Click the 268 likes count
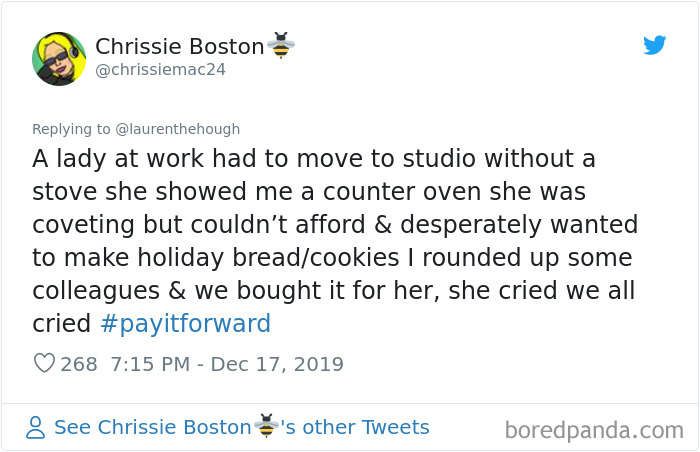The image size is (700, 452). pyautogui.click(x=79, y=364)
